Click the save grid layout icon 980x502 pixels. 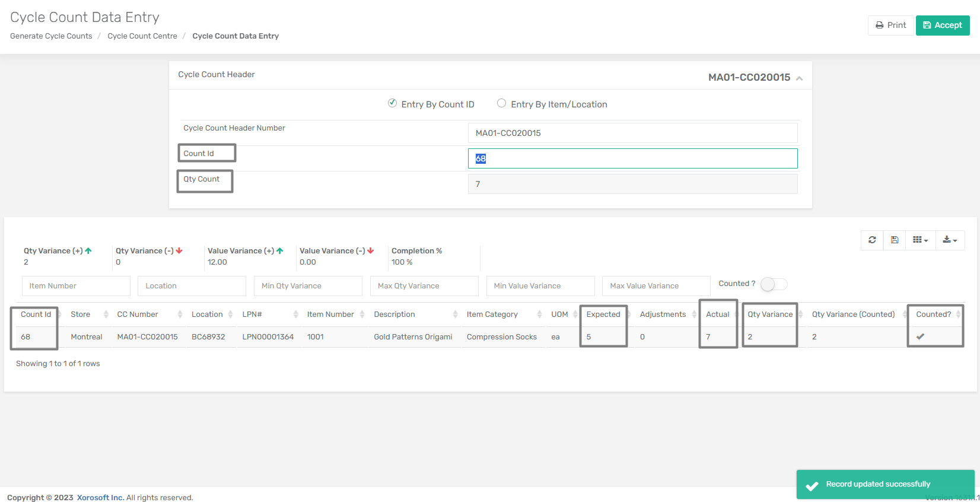click(895, 240)
